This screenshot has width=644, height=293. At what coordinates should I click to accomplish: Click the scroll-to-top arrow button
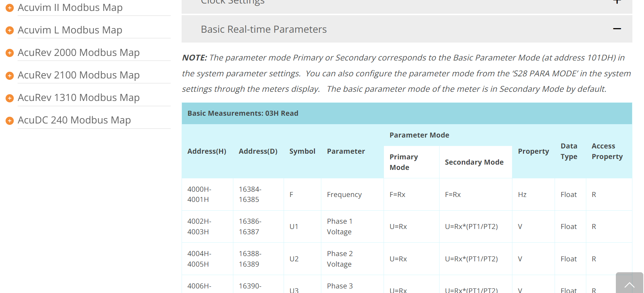pos(629,284)
